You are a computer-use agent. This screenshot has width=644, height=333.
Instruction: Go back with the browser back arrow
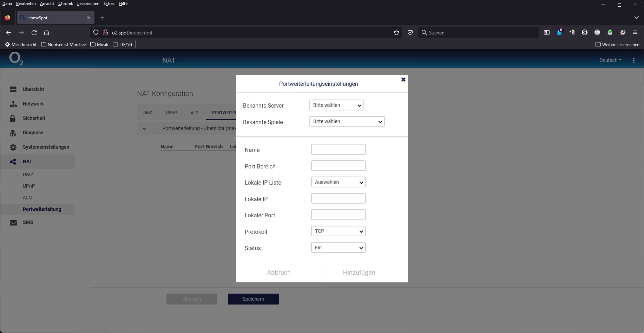(x=9, y=33)
